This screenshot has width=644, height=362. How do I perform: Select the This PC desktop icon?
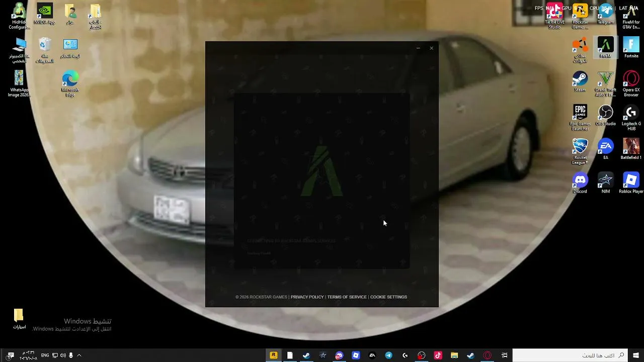pos(19,50)
